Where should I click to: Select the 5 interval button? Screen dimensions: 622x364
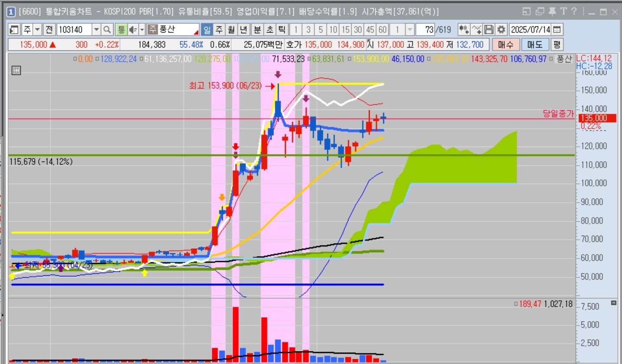pyautogui.click(x=321, y=29)
